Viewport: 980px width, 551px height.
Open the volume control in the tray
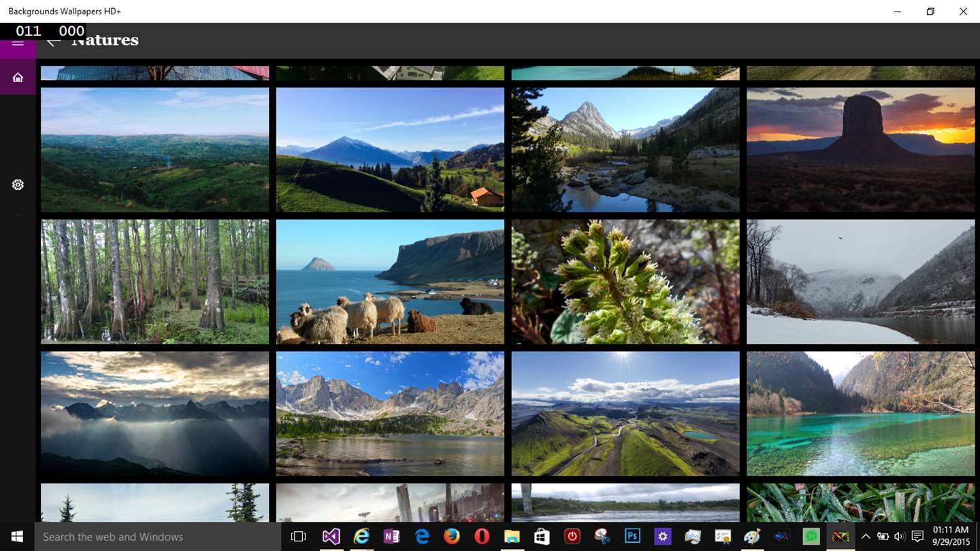(x=899, y=537)
